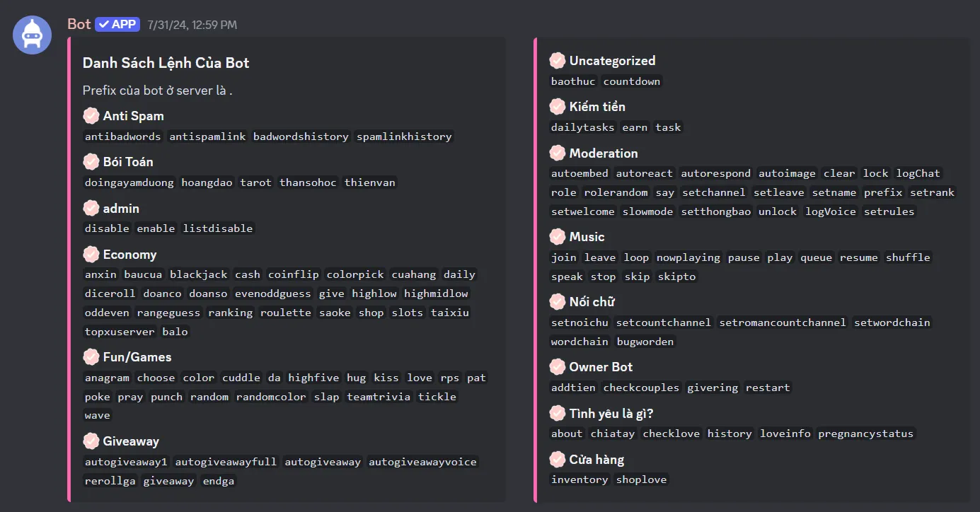
Task: Click the flower icon next to Anti Spam
Action: 91,115
